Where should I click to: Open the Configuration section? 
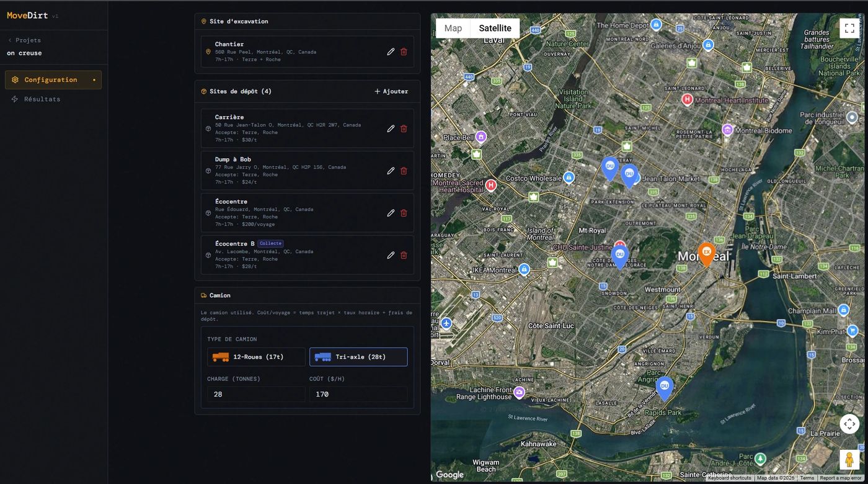point(53,80)
